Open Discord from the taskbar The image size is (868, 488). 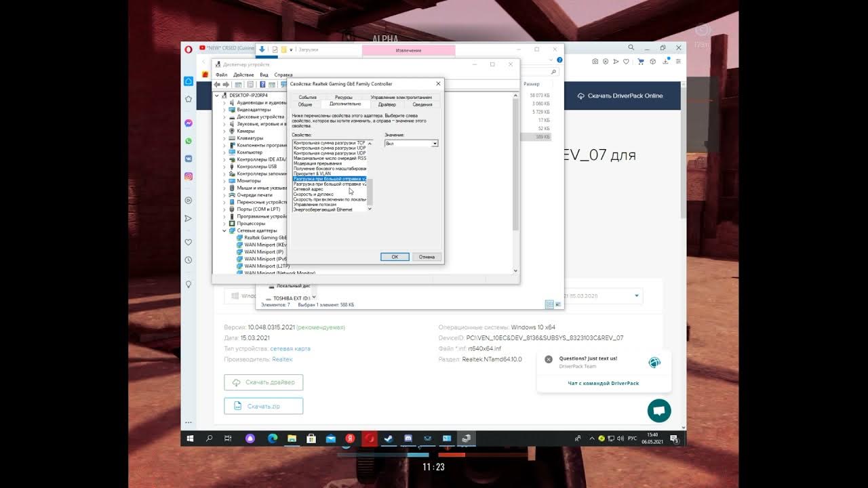tap(408, 439)
